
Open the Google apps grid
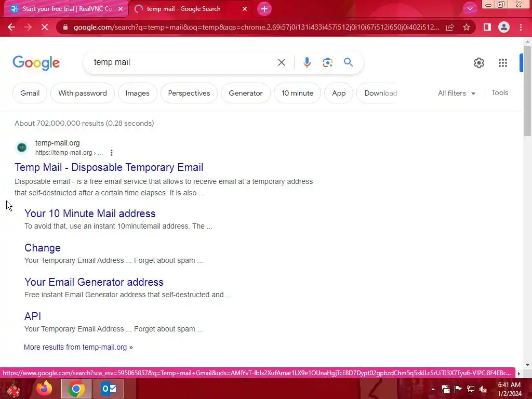click(502, 63)
